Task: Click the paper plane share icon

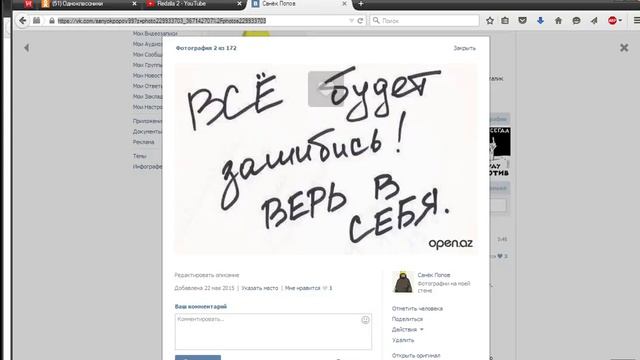Action: 594,20
